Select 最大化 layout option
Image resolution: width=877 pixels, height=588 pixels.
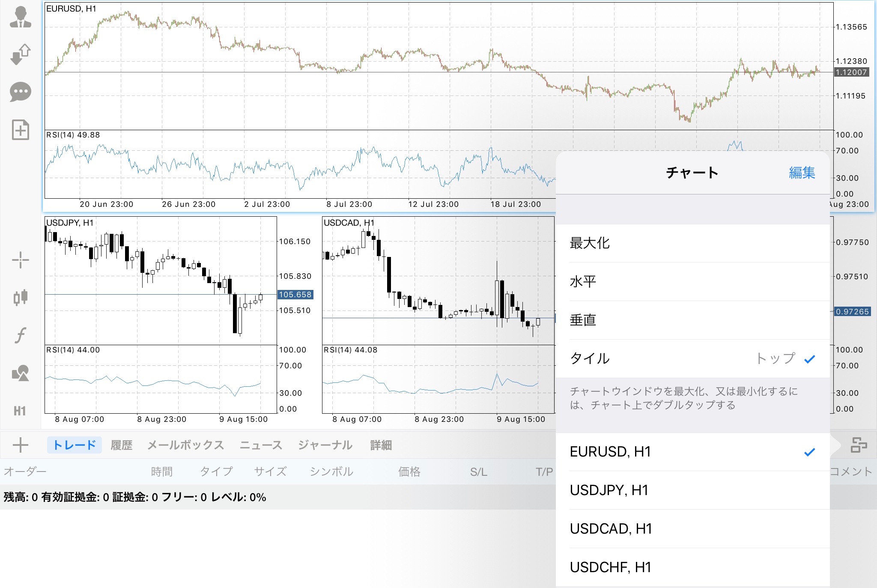click(x=693, y=243)
